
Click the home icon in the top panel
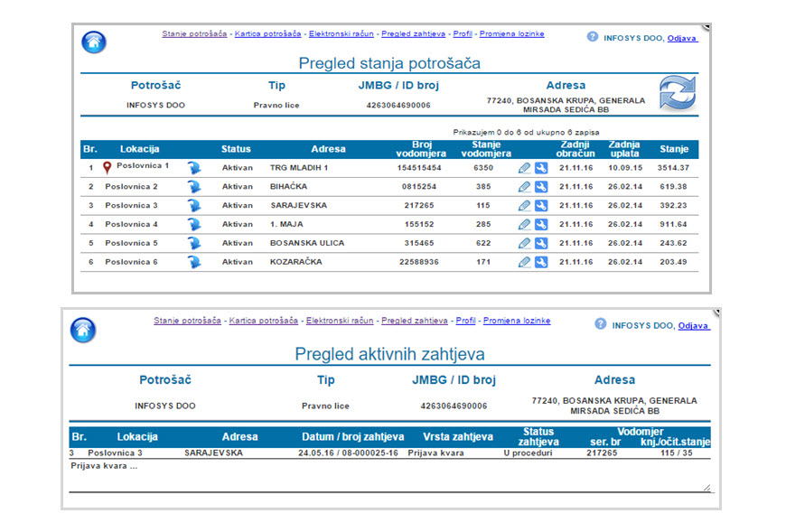(x=94, y=42)
